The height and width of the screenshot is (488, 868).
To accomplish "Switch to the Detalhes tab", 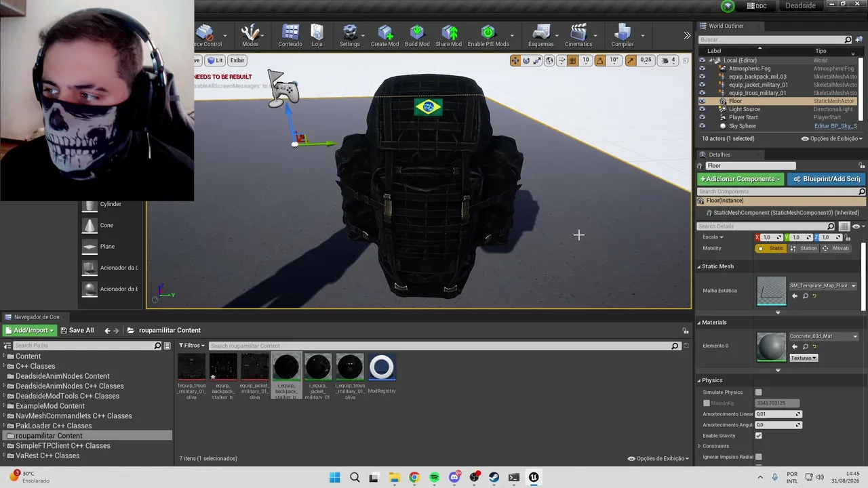I will [719, 155].
